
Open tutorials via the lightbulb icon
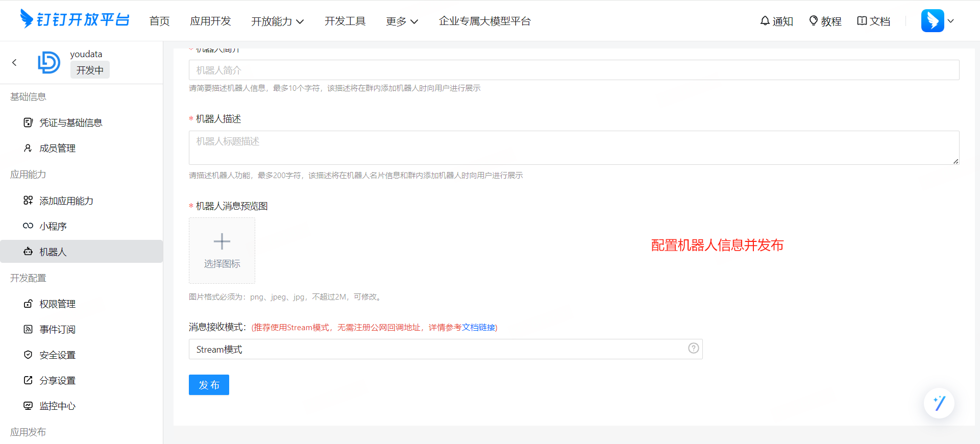click(814, 21)
